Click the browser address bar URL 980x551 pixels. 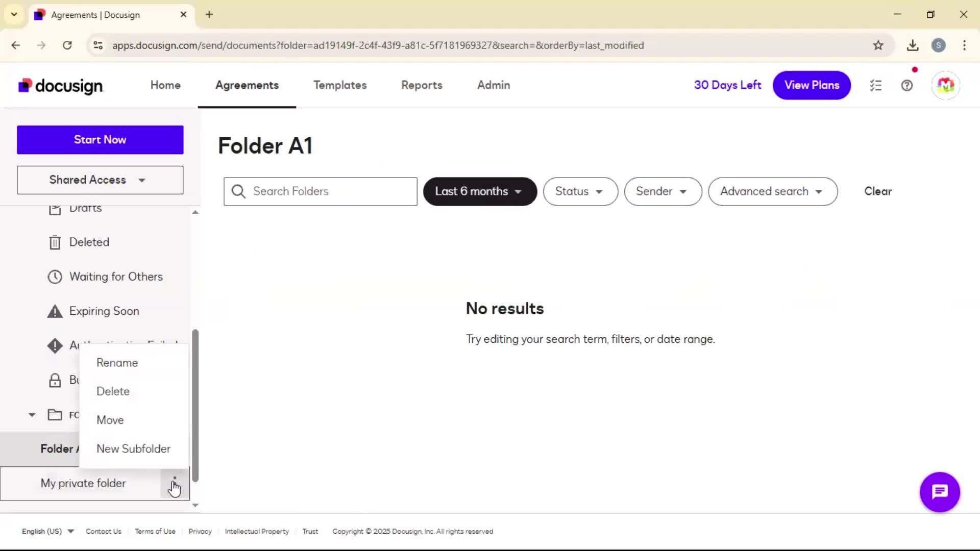[378, 45]
